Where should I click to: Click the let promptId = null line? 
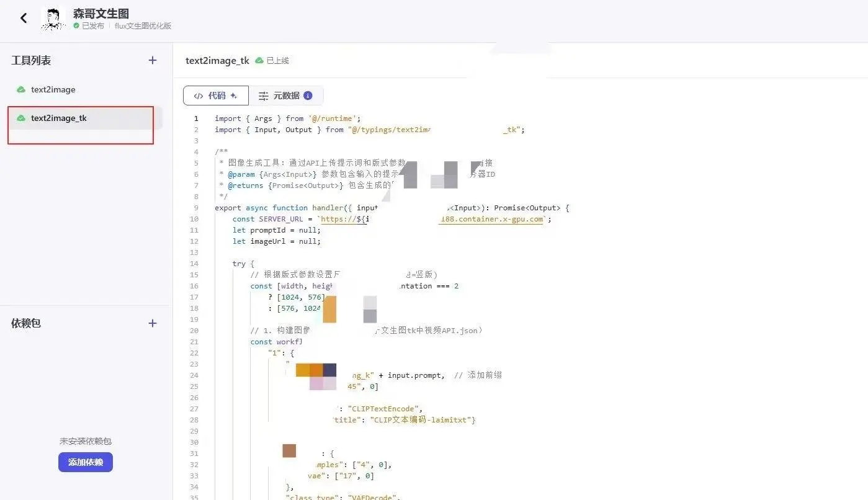click(277, 230)
